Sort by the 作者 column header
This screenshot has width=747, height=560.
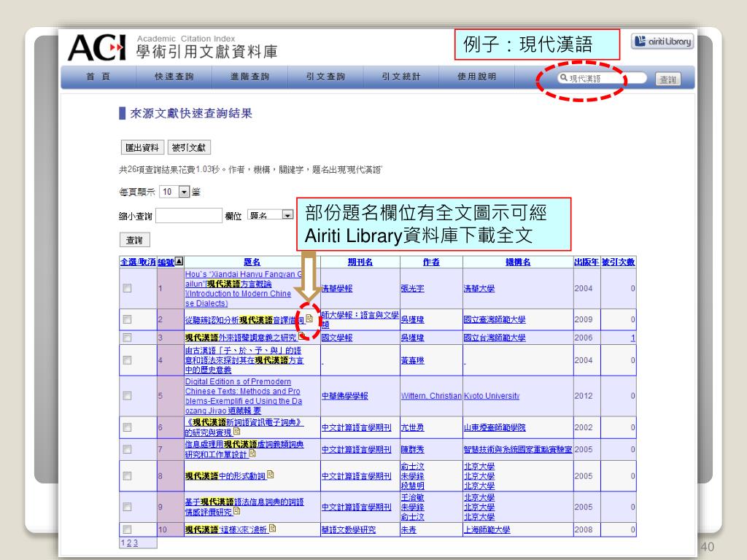point(431,262)
